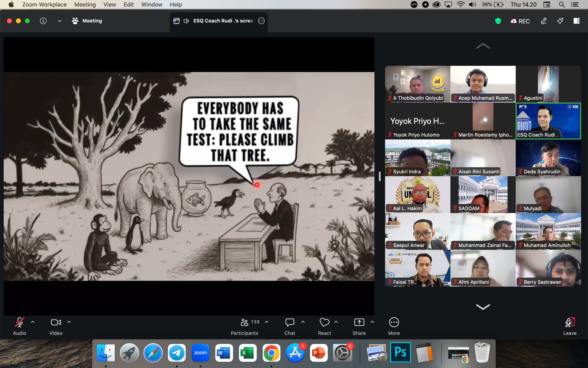Open the Chat panel
Screen dimensions: 588x368
[290, 326]
